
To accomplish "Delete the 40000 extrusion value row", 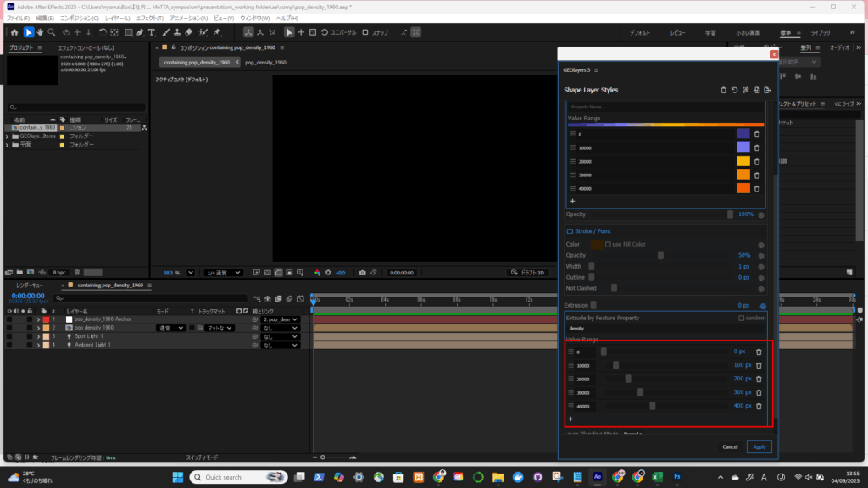I will coord(759,406).
